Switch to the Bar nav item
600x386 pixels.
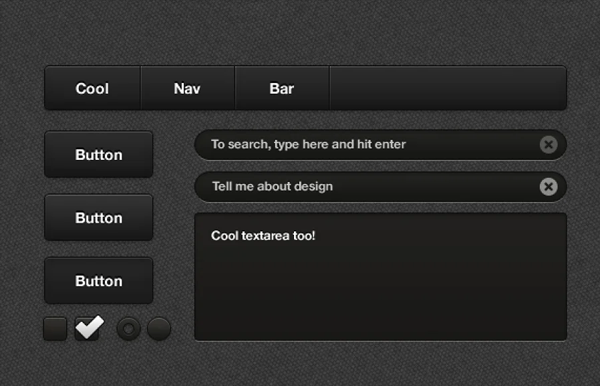coord(282,88)
